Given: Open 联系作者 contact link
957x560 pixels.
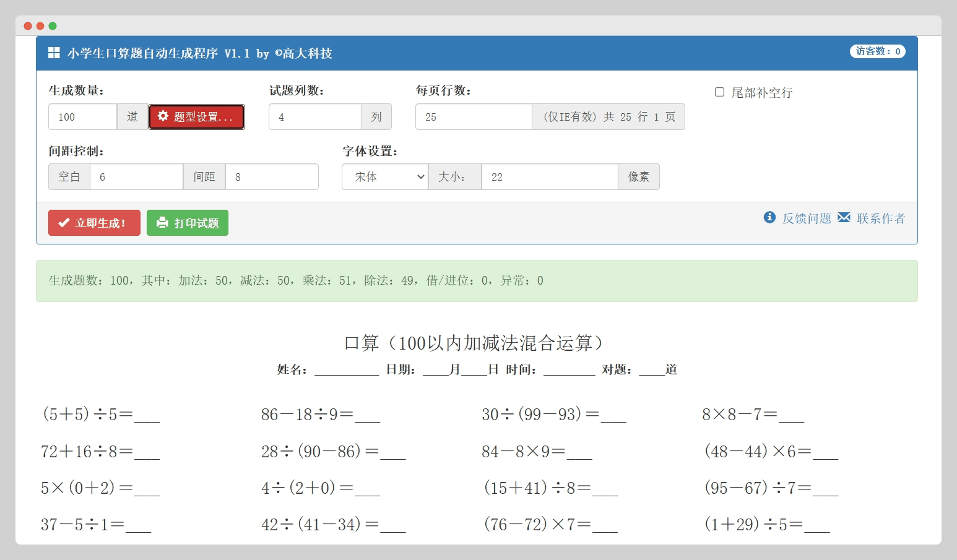Looking at the screenshot, I should [880, 218].
